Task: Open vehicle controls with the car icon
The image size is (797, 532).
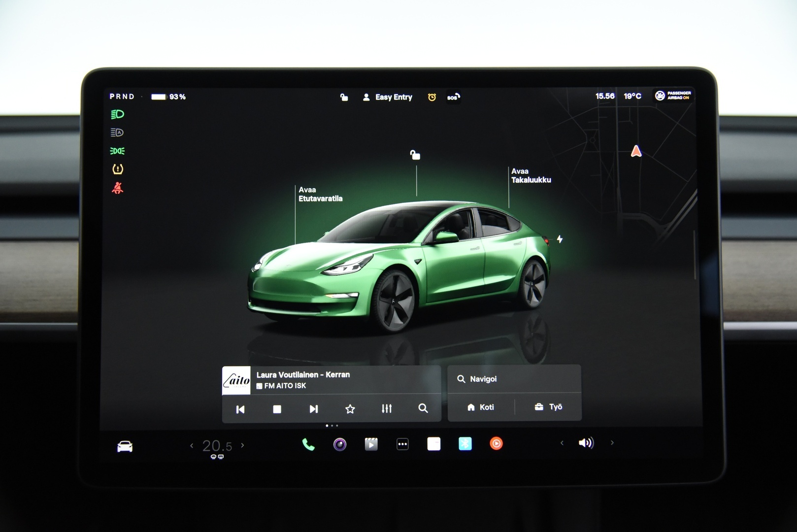Action: coord(126,446)
